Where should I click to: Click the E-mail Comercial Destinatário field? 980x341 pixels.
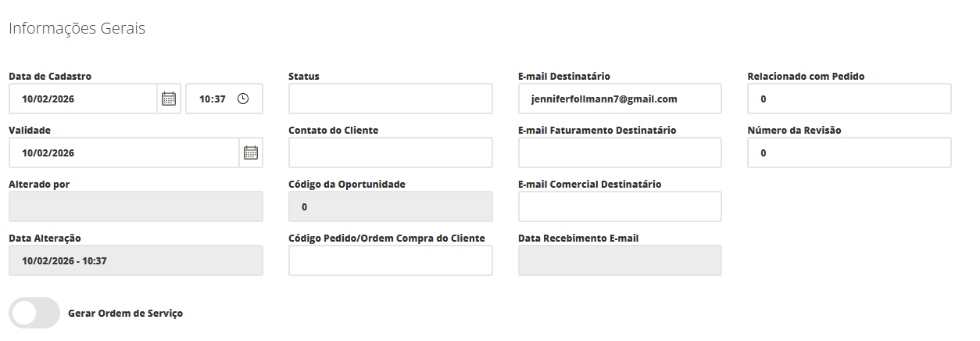pos(620,207)
